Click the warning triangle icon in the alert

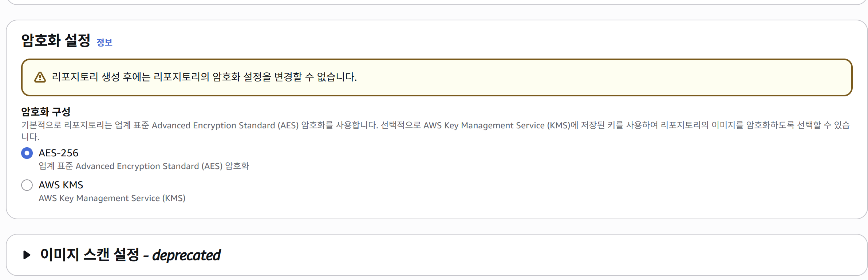(40, 77)
